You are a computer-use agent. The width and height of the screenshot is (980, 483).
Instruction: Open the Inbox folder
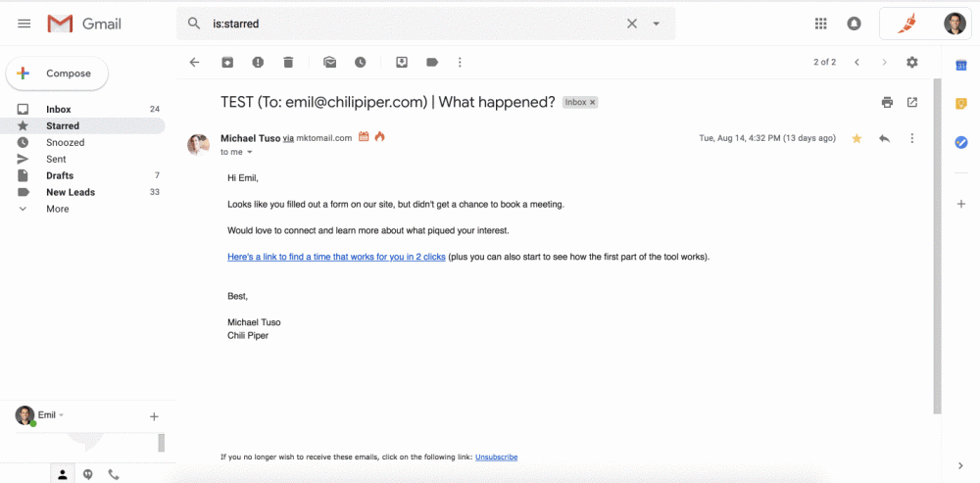[82, 110]
